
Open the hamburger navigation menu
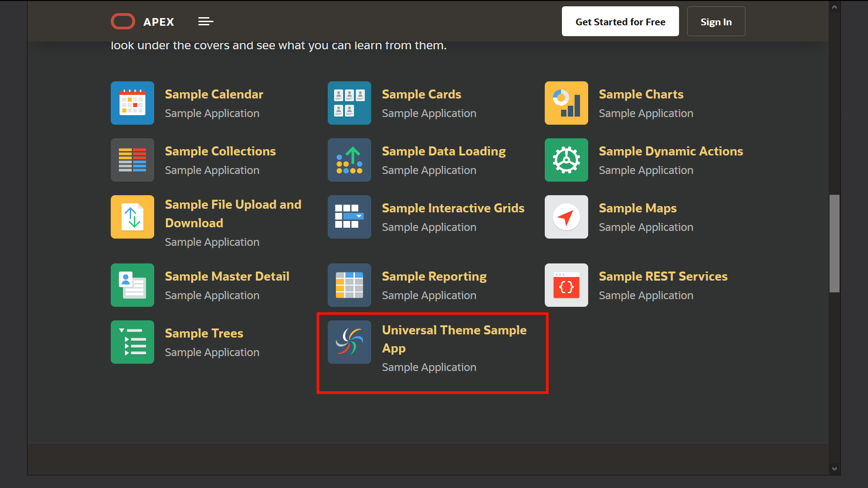(x=206, y=21)
